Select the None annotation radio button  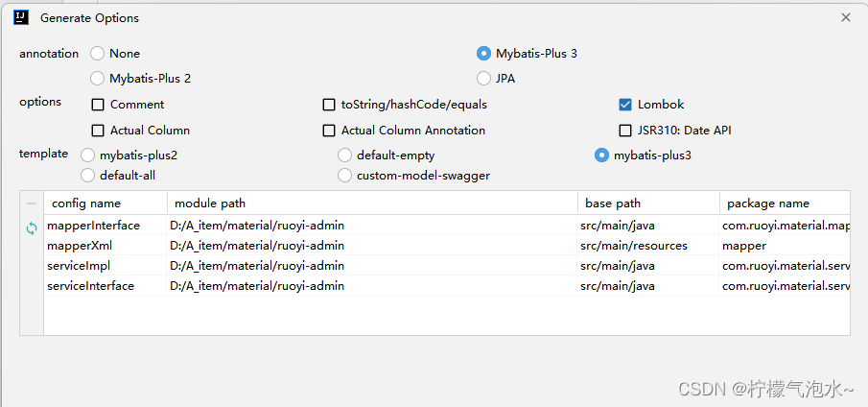[x=97, y=54]
